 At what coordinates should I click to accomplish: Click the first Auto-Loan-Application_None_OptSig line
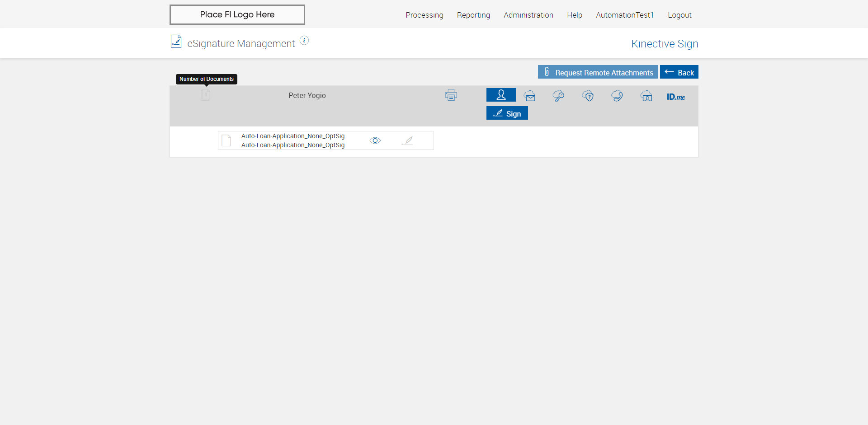point(293,136)
